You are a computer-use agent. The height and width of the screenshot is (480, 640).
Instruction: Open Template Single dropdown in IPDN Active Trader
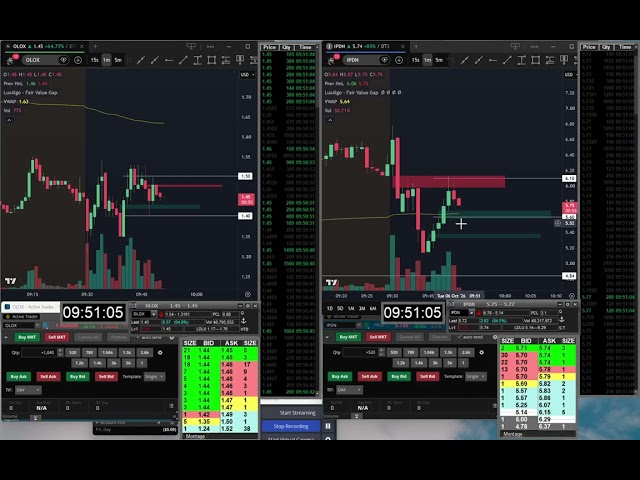click(476, 376)
